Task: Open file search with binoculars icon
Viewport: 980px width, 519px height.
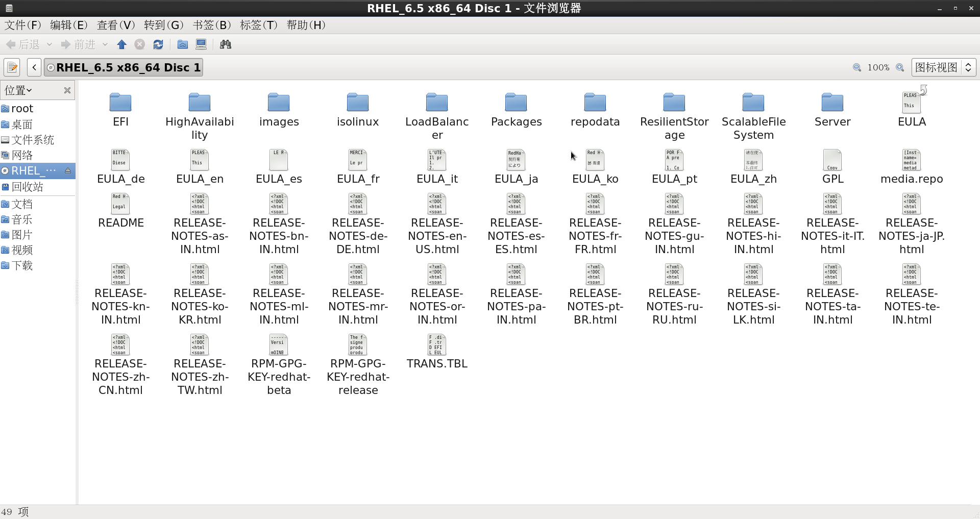Action: coord(225,44)
